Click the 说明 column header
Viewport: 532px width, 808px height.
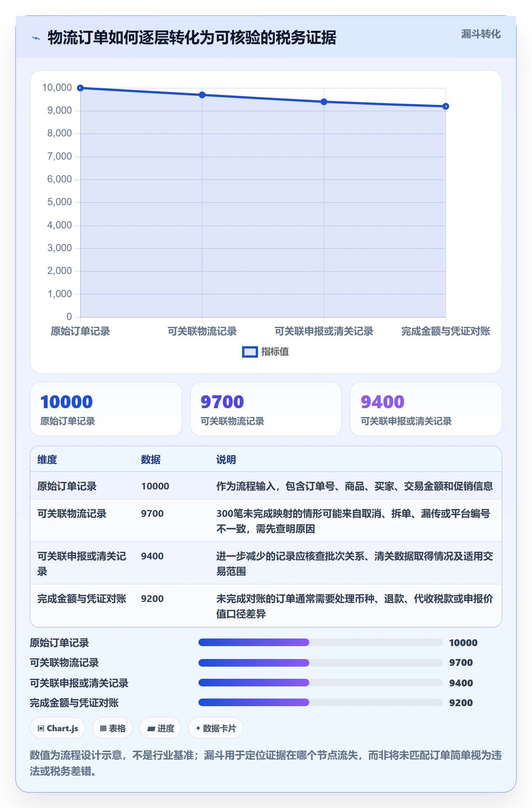[226, 459]
